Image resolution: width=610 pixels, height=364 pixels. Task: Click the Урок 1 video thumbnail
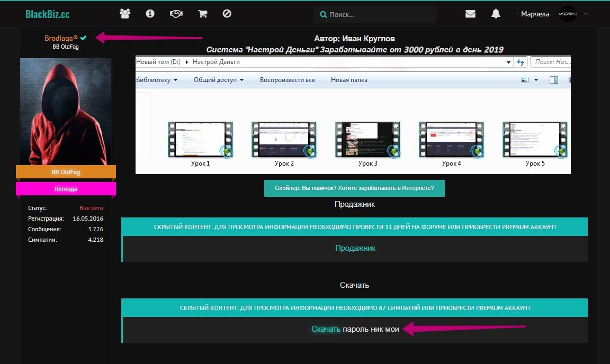[x=200, y=140]
